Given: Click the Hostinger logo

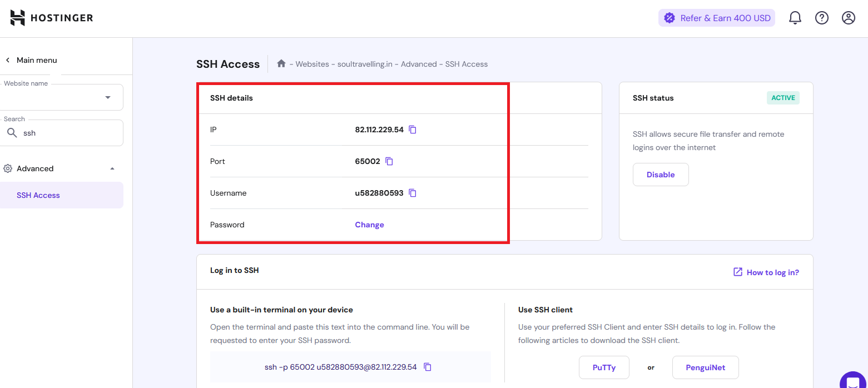Looking at the screenshot, I should click(x=52, y=18).
